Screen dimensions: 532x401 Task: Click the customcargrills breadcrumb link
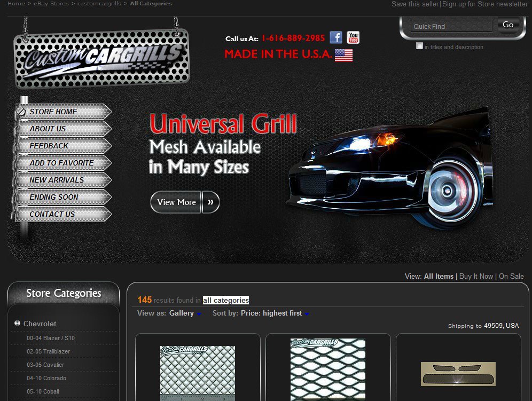point(99,3)
